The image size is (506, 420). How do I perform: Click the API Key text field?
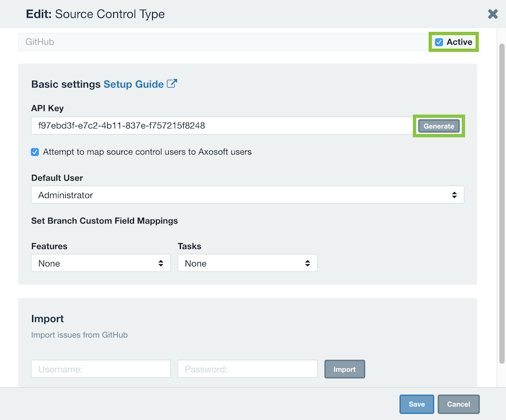pos(222,125)
